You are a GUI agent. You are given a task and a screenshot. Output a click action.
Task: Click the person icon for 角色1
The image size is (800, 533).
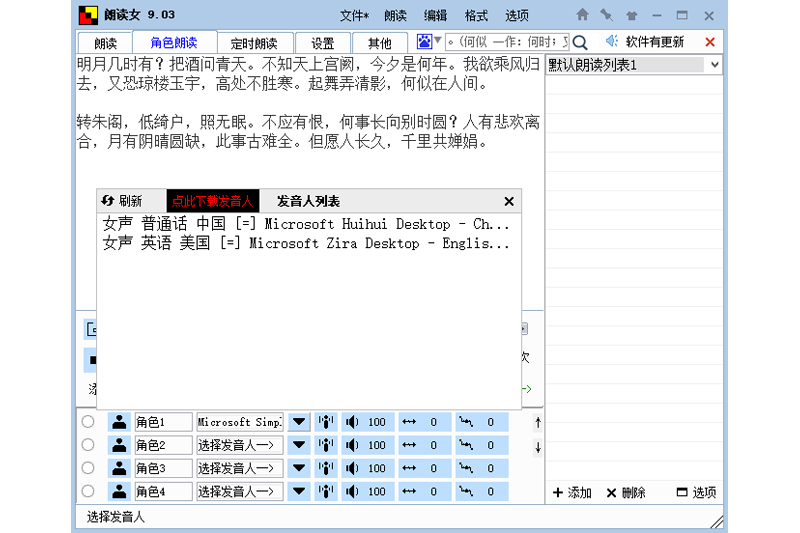pyautogui.click(x=119, y=422)
